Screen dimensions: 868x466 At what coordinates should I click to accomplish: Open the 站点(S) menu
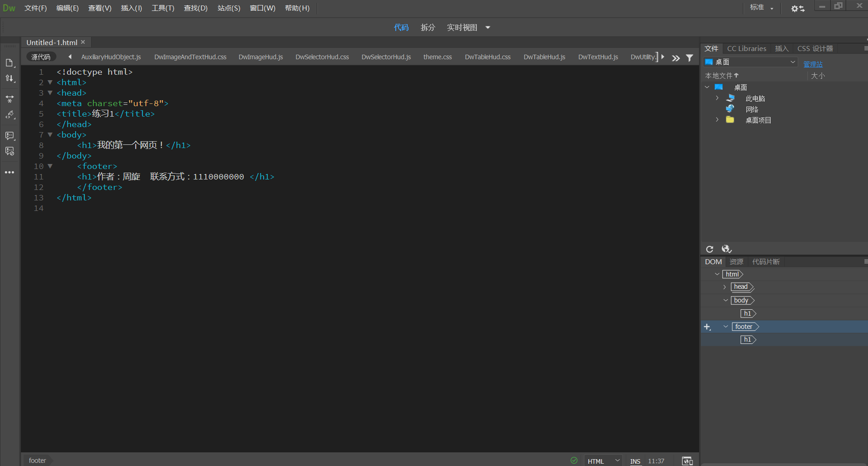pos(229,8)
